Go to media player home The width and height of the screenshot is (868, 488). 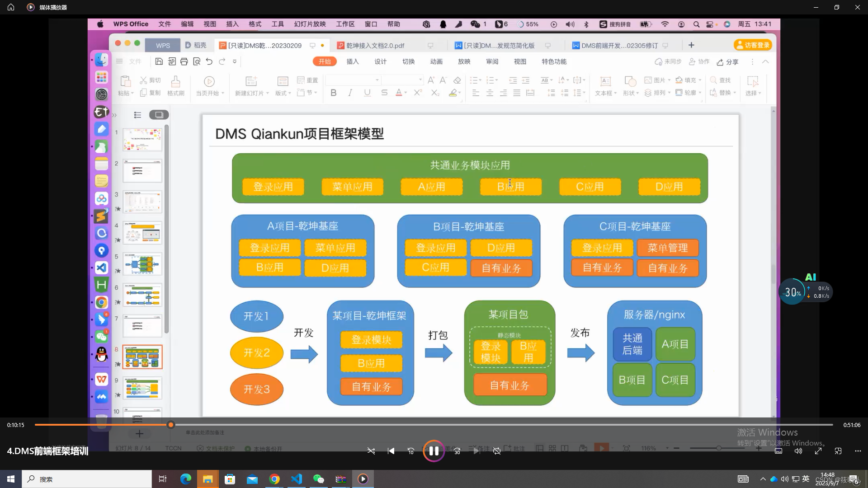[11, 7]
